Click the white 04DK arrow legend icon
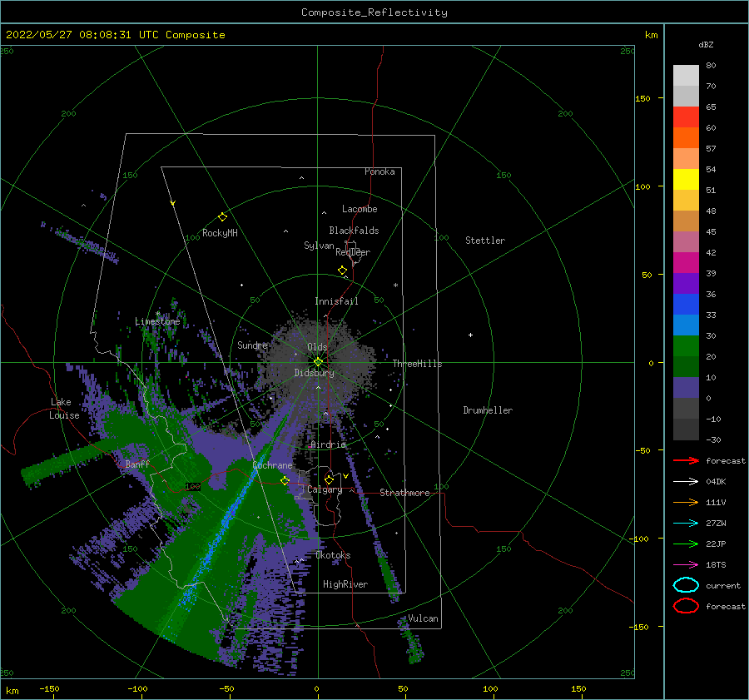The height and width of the screenshot is (700, 749). point(686,481)
